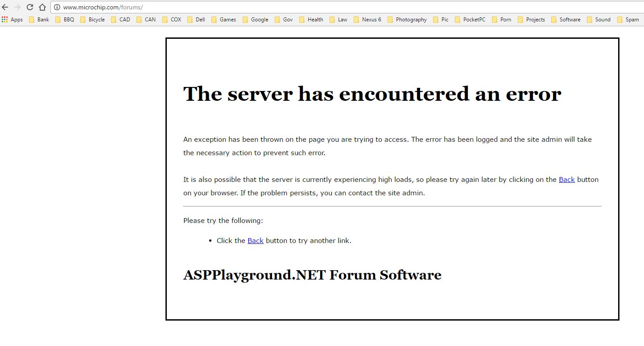
Task: Select the Health bookmarks folder
Action: (x=312, y=19)
